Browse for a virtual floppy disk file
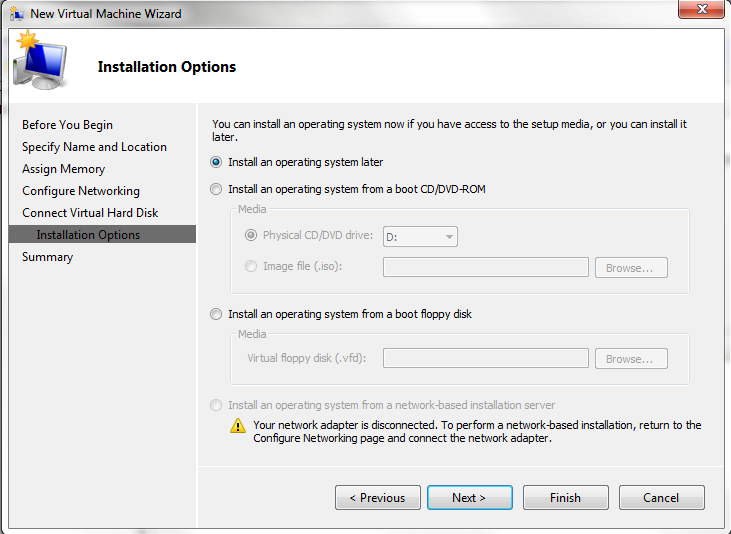Viewport: 731px width, 534px height. point(631,359)
